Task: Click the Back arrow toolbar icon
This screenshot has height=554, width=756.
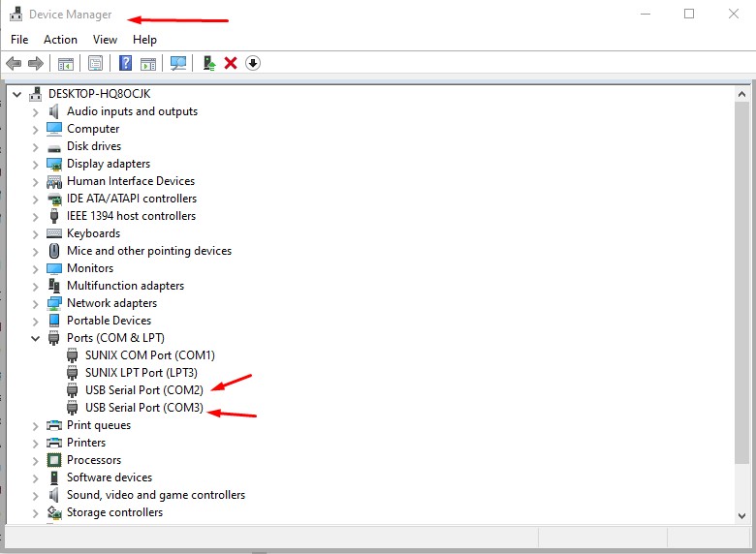Action: tap(14, 63)
